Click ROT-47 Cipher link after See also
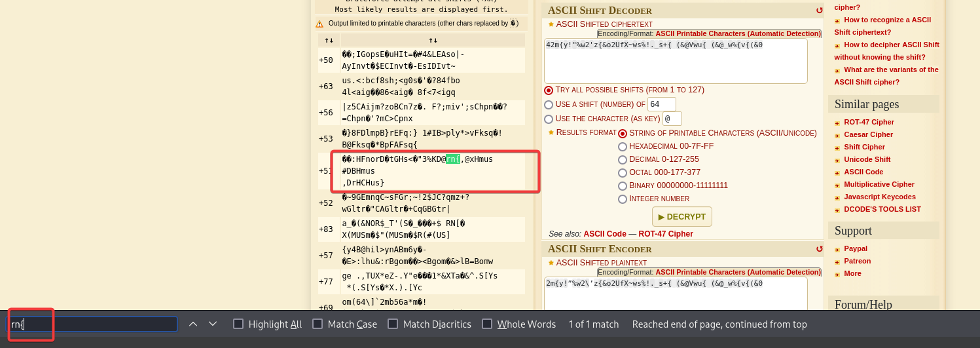The image size is (980, 348). tap(666, 234)
